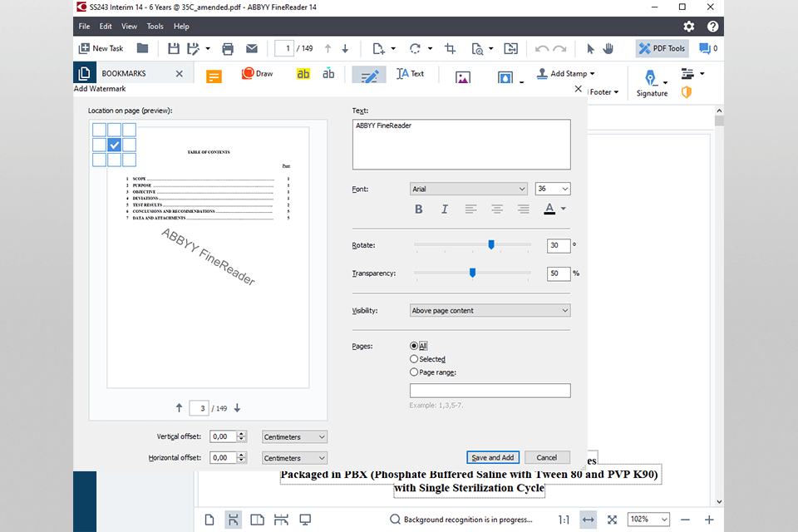Click the yellow highlight text icon
This screenshot has height=532, width=798.
(303, 74)
